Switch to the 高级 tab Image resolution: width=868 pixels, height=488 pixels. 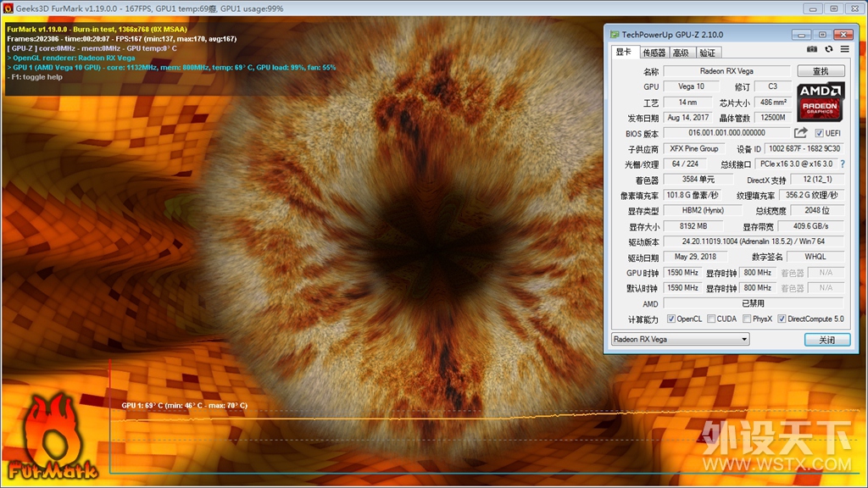pyautogui.click(x=681, y=53)
